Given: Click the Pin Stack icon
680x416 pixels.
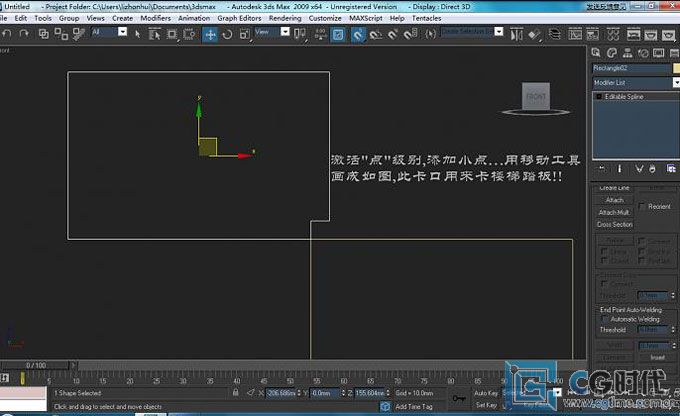Looking at the screenshot, I should point(602,169).
